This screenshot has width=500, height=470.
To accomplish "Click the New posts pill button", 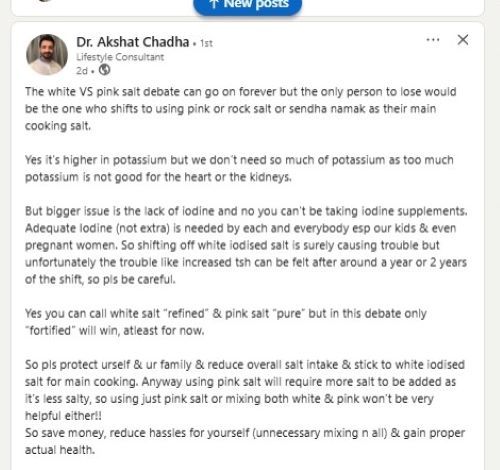I will click(247, 5).
